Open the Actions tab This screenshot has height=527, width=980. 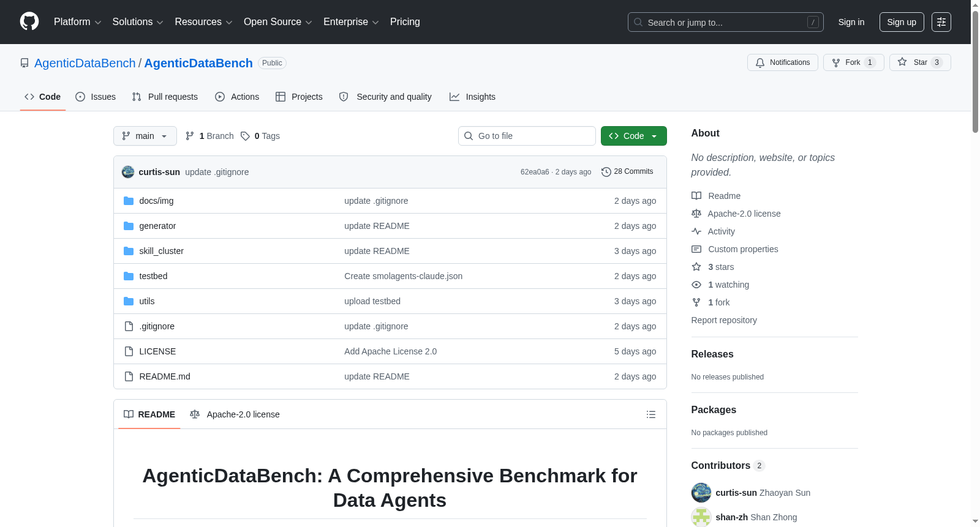(x=237, y=97)
